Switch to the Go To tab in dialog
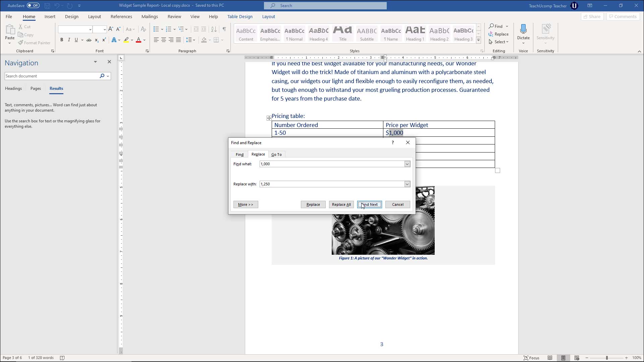This screenshot has width=644, height=362. point(276,155)
